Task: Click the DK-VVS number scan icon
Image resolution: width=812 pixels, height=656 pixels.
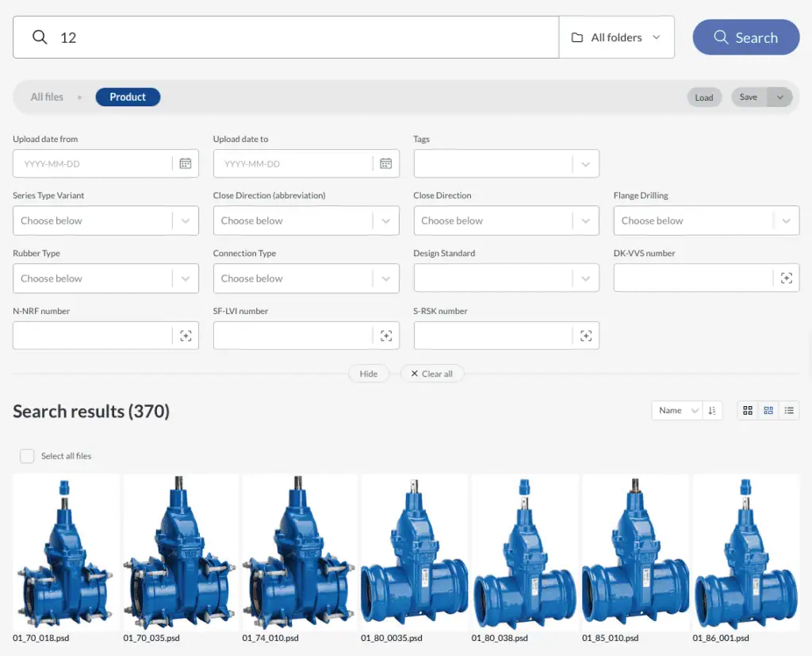Action: pyautogui.click(x=786, y=278)
